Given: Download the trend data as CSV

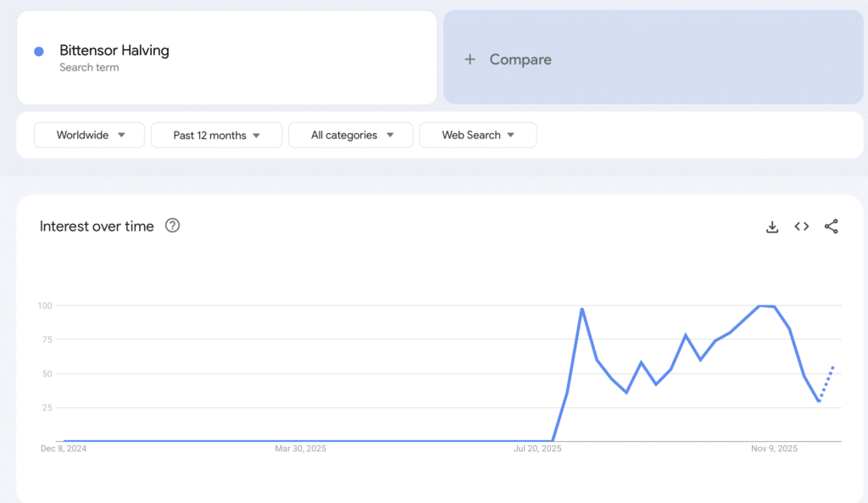Looking at the screenshot, I should pos(771,226).
